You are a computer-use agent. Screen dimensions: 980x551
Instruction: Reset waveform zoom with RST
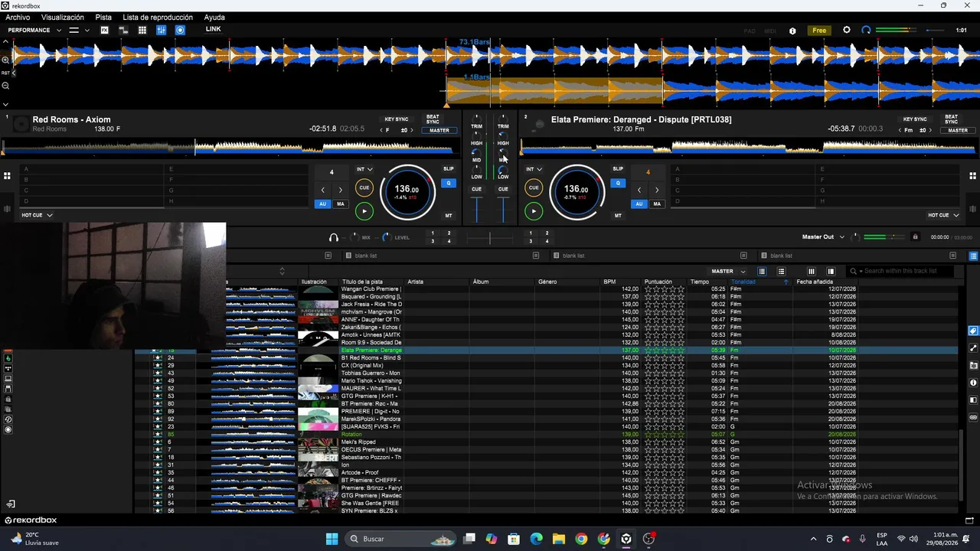tap(5, 73)
